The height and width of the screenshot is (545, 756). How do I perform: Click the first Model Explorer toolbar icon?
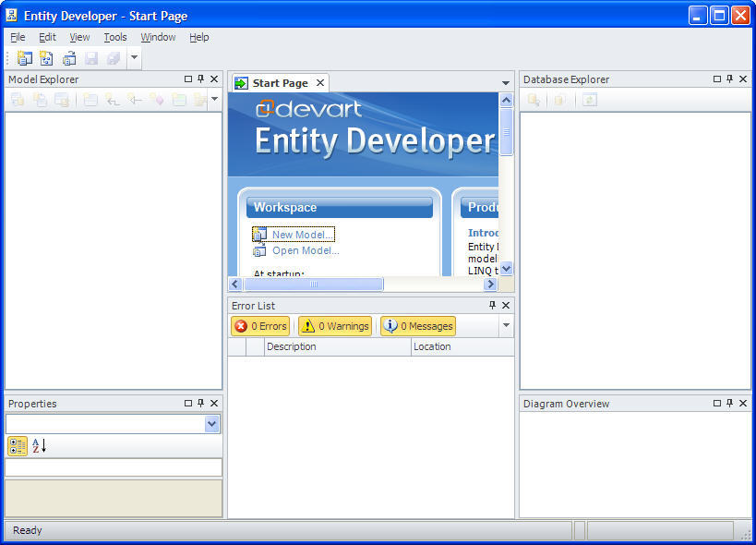click(18, 100)
